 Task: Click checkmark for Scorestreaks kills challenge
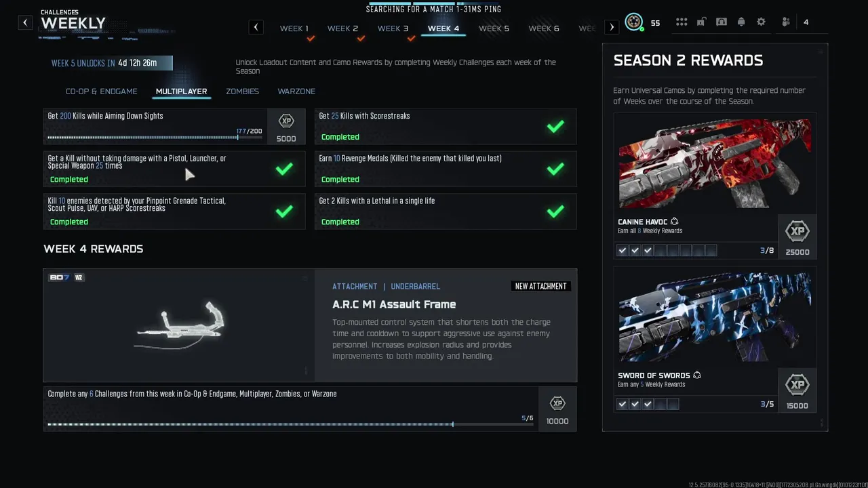[x=555, y=126]
